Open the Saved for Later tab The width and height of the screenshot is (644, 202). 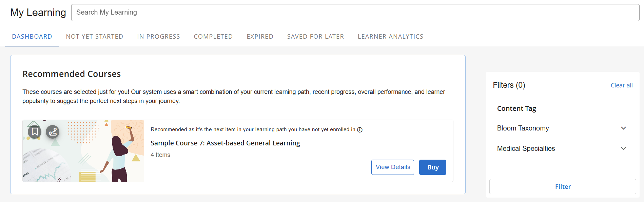tap(315, 37)
